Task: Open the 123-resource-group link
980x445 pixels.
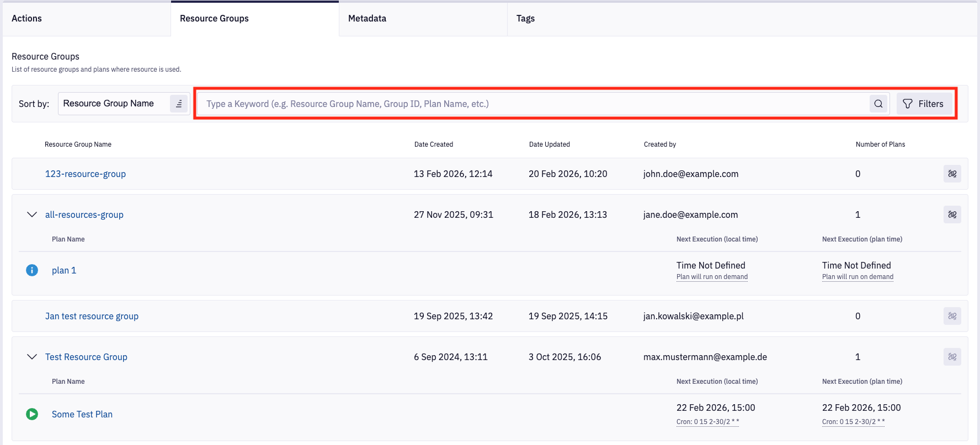Action: pos(86,174)
